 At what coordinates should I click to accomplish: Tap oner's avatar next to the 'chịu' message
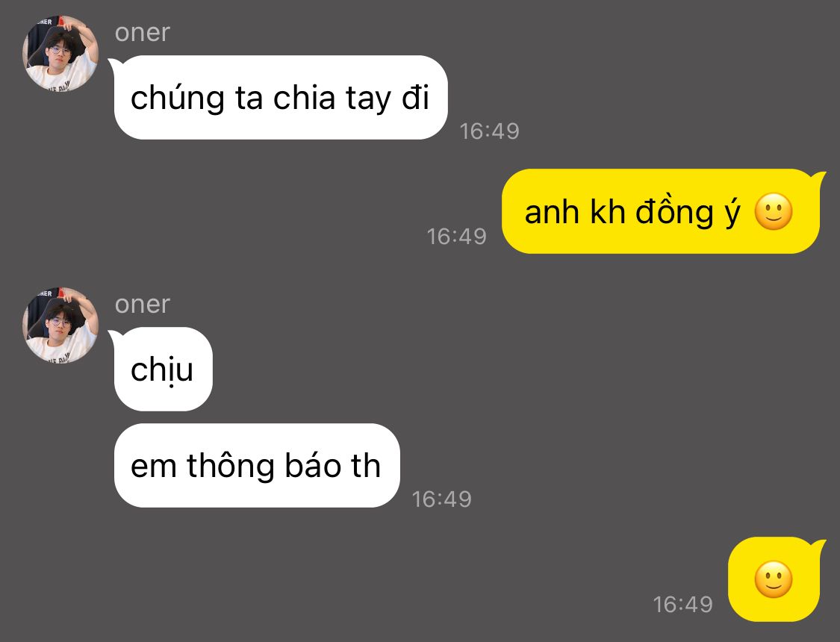click(x=60, y=325)
